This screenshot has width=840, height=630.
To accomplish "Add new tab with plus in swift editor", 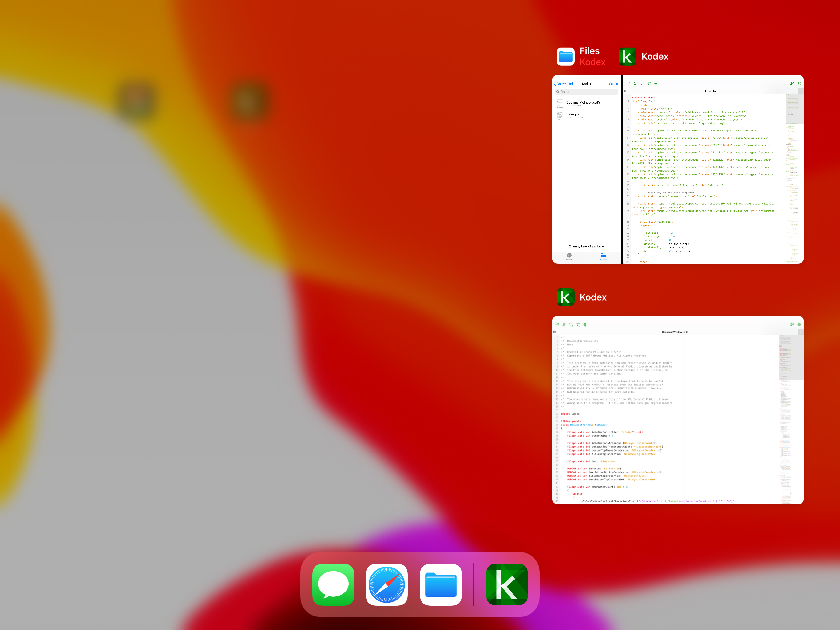I will point(801,332).
